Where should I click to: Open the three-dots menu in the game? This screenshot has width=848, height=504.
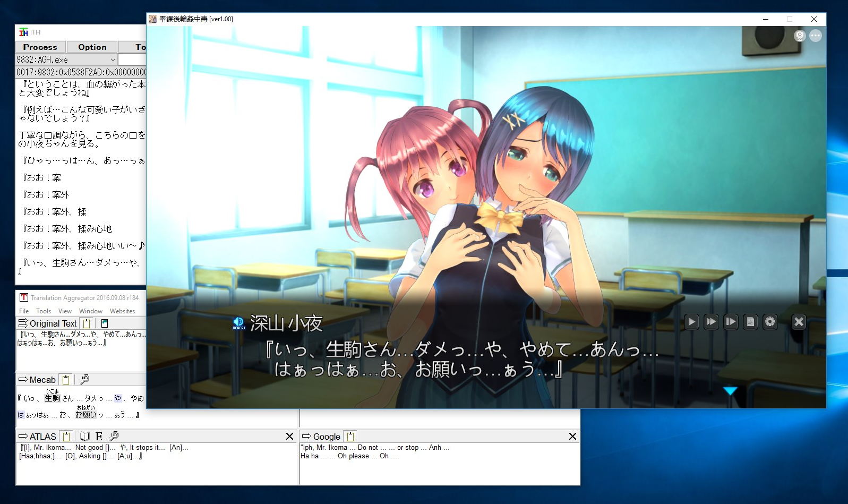click(816, 36)
